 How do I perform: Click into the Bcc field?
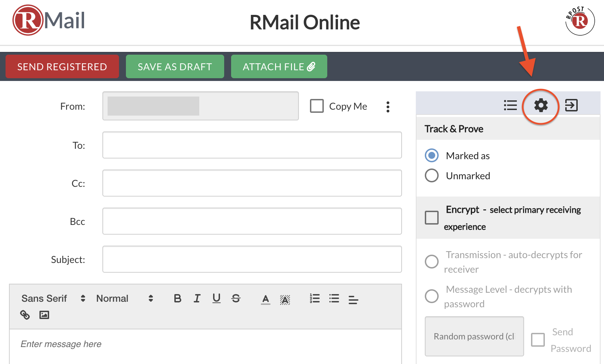tap(252, 221)
